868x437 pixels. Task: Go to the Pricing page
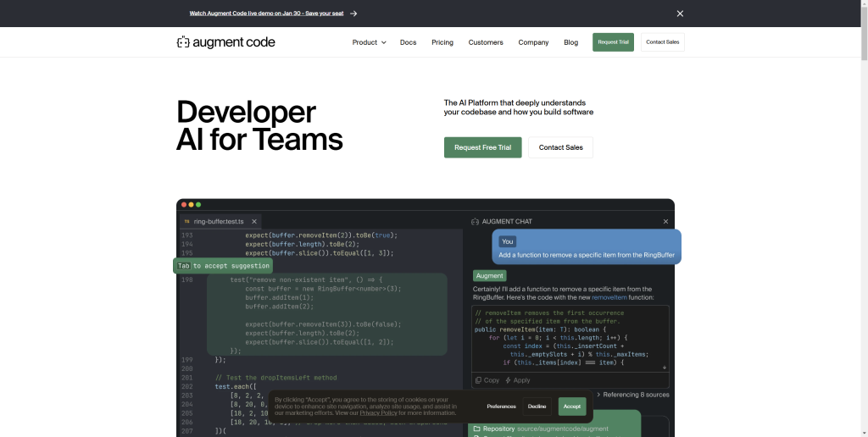click(x=442, y=42)
